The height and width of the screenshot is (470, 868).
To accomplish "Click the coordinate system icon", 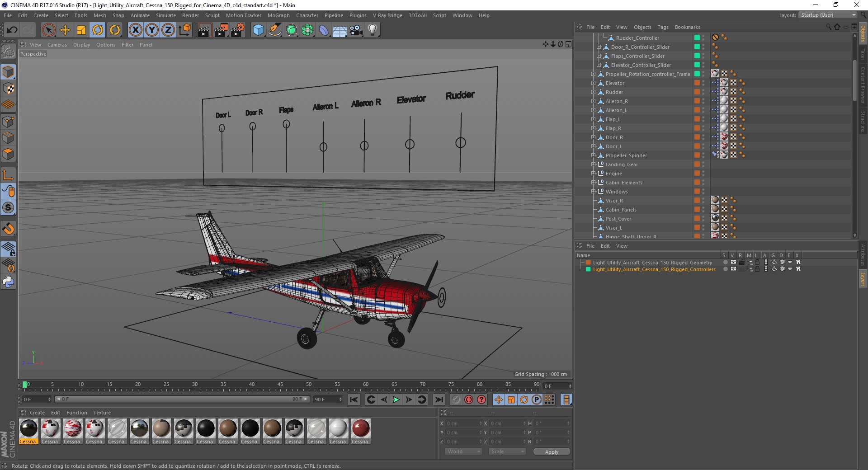I will pos(184,30).
